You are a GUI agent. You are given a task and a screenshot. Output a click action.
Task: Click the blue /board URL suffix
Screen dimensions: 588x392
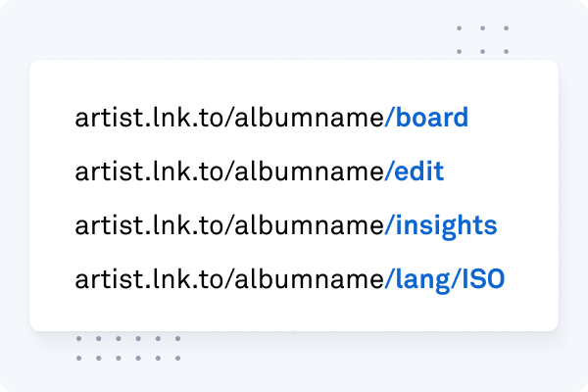point(426,118)
